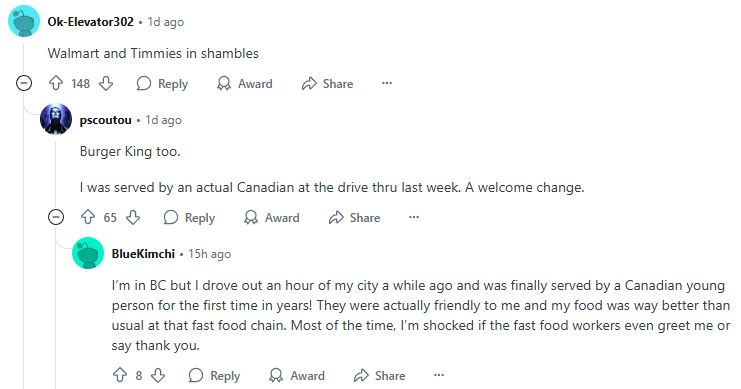This screenshot has height=389, width=741.
Task: Downvote the Walmart and Timmies comment
Action: tap(106, 84)
